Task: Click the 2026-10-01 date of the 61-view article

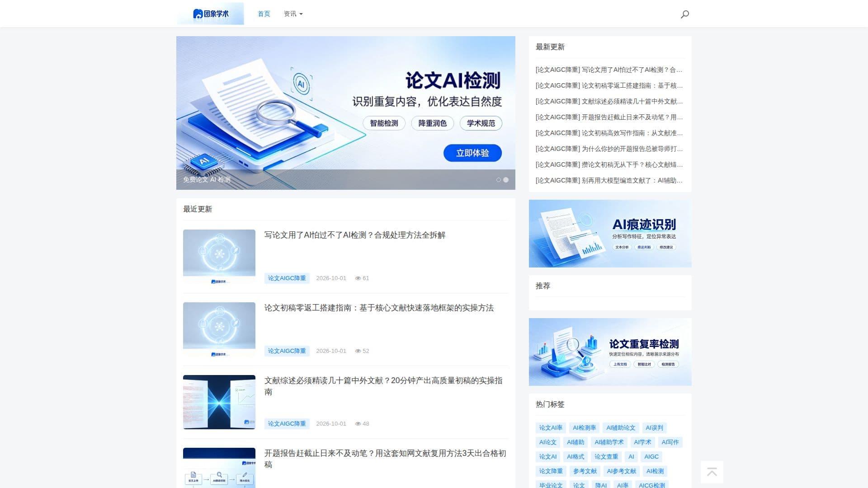Action: click(x=331, y=278)
